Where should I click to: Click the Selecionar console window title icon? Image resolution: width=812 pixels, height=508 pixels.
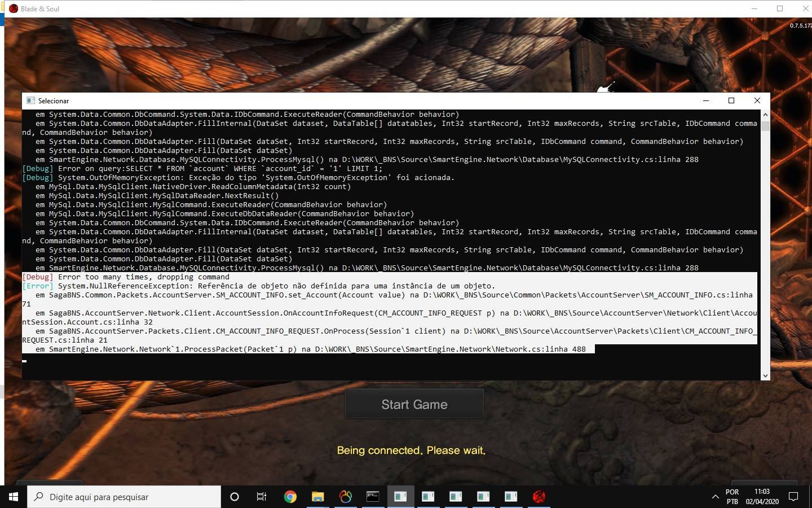[x=30, y=100]
